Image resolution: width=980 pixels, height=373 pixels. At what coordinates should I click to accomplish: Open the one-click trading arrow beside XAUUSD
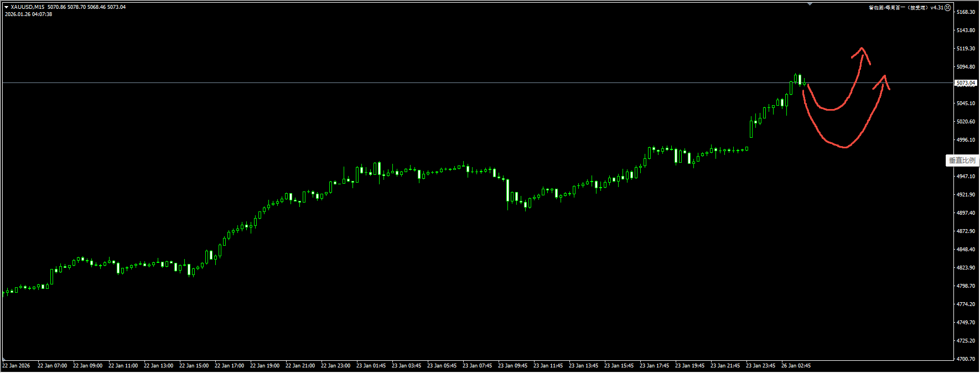[7, 7]
